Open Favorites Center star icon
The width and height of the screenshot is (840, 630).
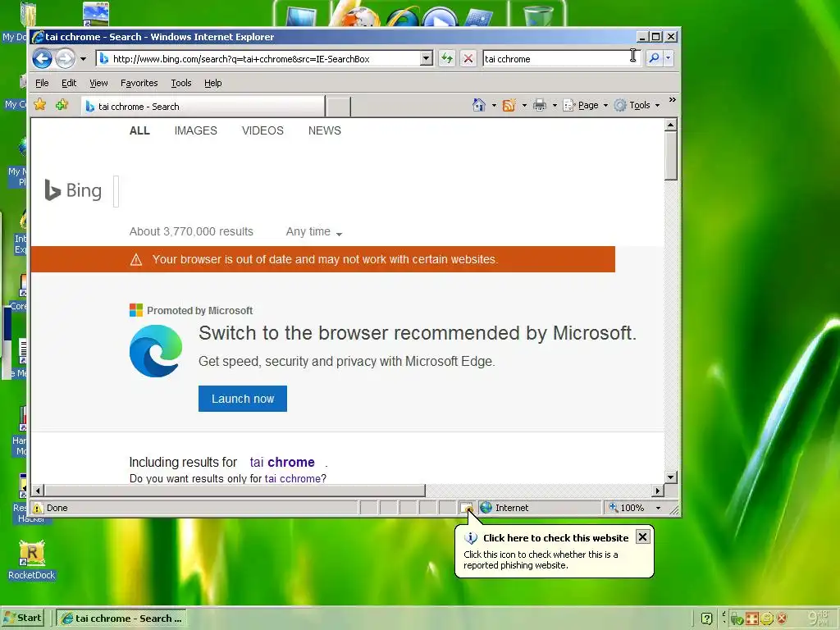point(39,104)
